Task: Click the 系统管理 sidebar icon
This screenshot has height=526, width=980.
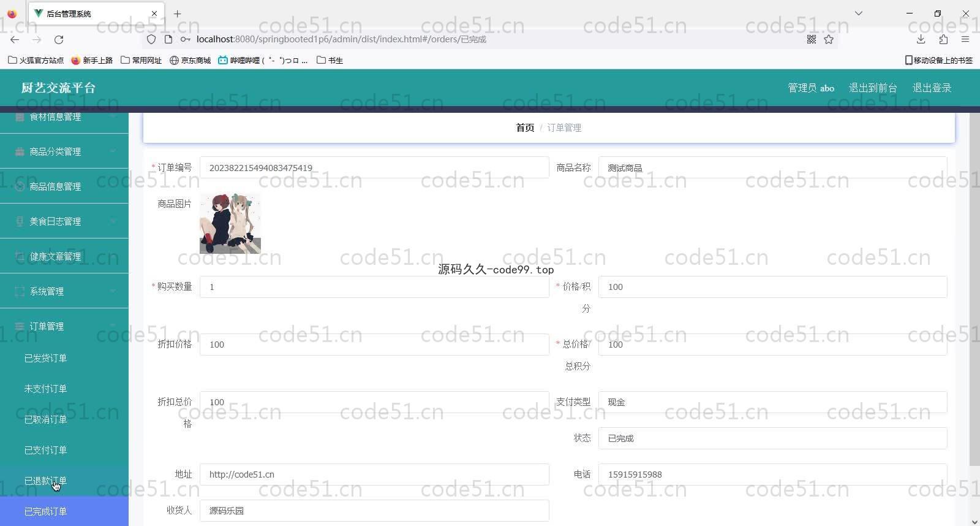Action: (x=20, y=291)
